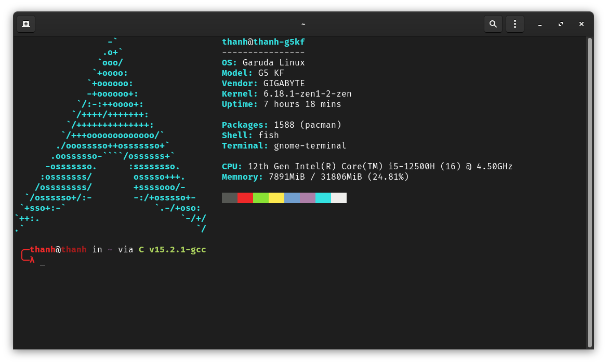The image size is (607, 364).
Task: Click the 'Garuda Linux' OS value
Action: coord(274,63)
